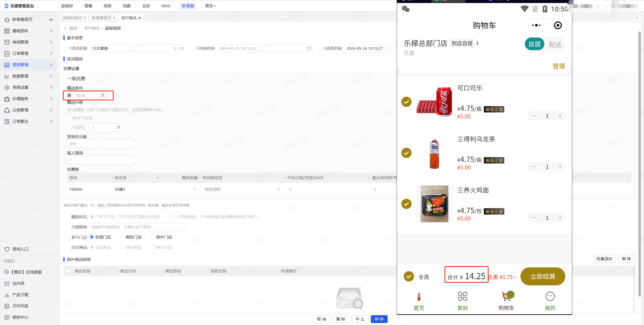644x325 pixels.
Task: Tap the 类别 bottom navigation icon
Action: tap(462, 296)
